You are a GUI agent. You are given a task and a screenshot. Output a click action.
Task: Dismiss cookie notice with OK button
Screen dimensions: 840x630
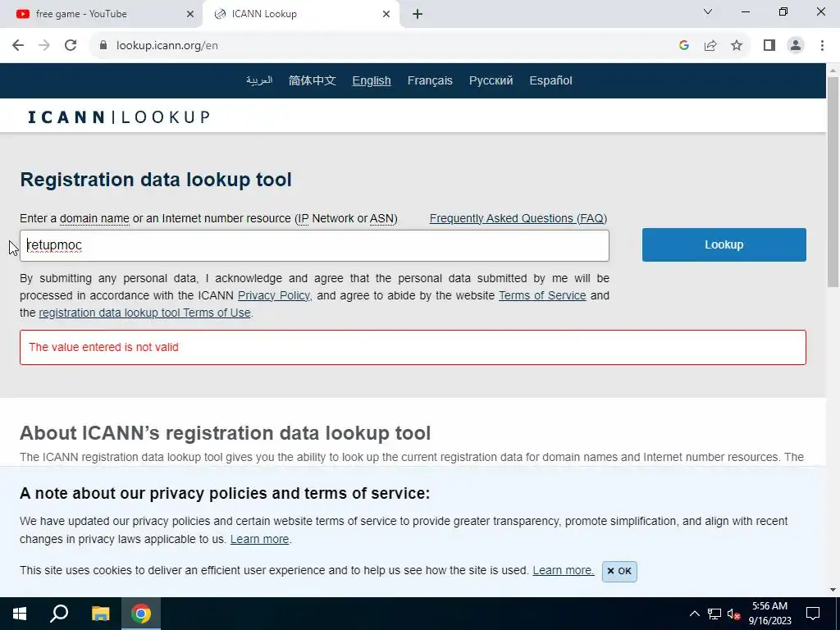pyautogui.click(x=619, y=571)
